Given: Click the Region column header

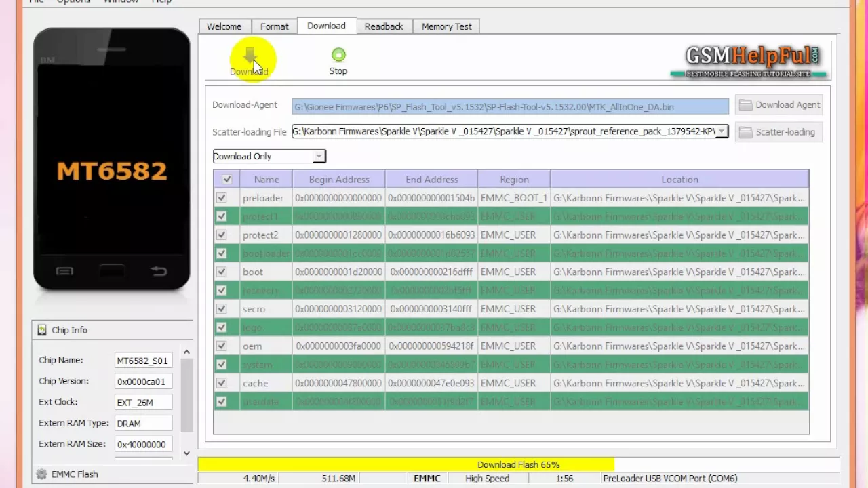Looking at the screenshot, I should tap(514, 180).
